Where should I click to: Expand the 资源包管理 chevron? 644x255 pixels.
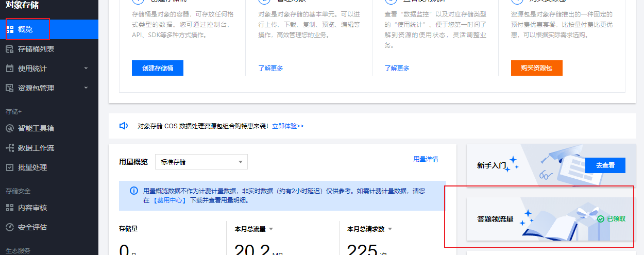[x=86, y=88]
